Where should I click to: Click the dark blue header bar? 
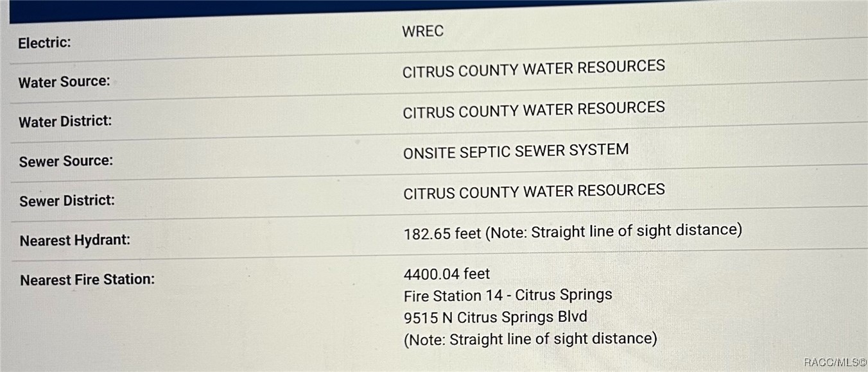[x=360, y=9]
